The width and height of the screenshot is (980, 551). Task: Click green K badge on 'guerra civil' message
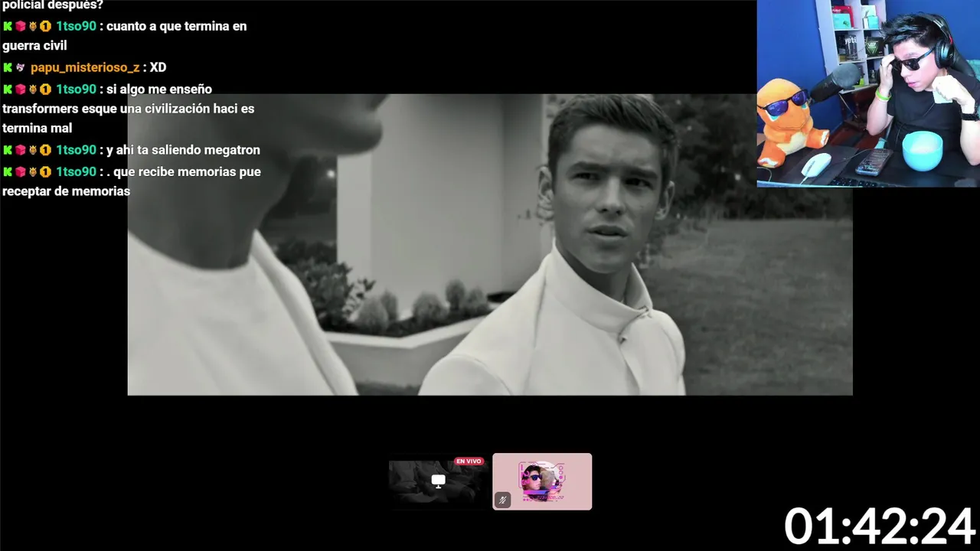[x=8, y=26]
